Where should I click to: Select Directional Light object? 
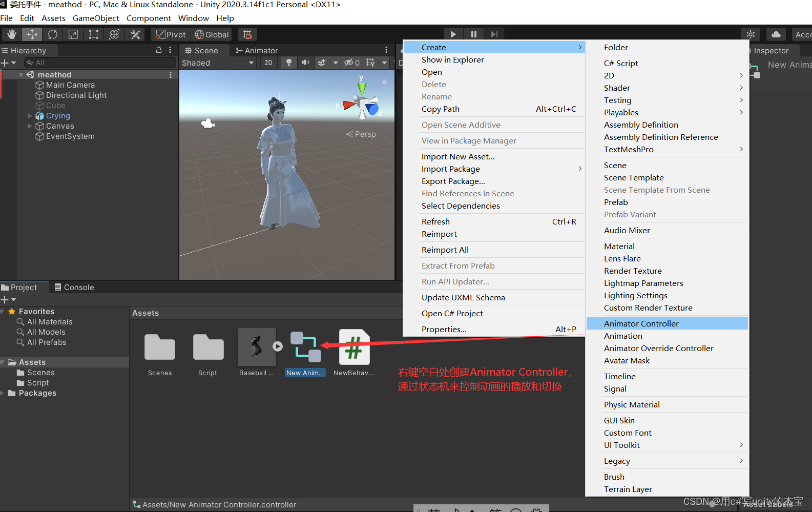(x=76, y=95)
